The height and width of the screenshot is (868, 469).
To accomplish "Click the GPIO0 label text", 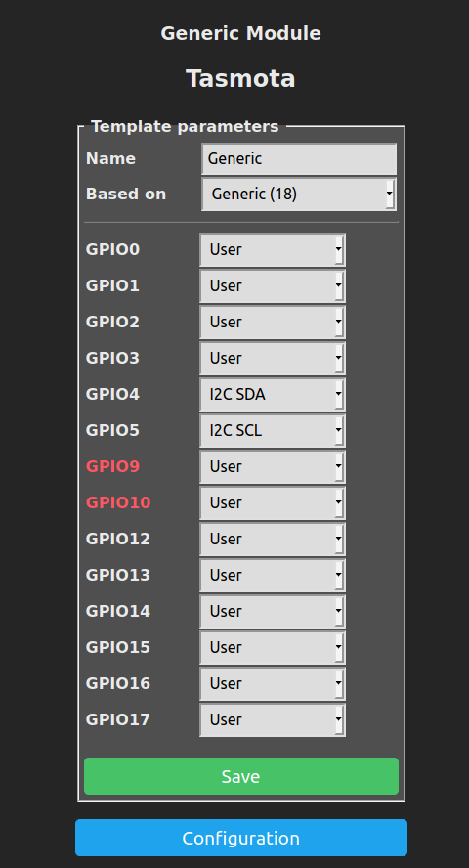I will 112,249.
